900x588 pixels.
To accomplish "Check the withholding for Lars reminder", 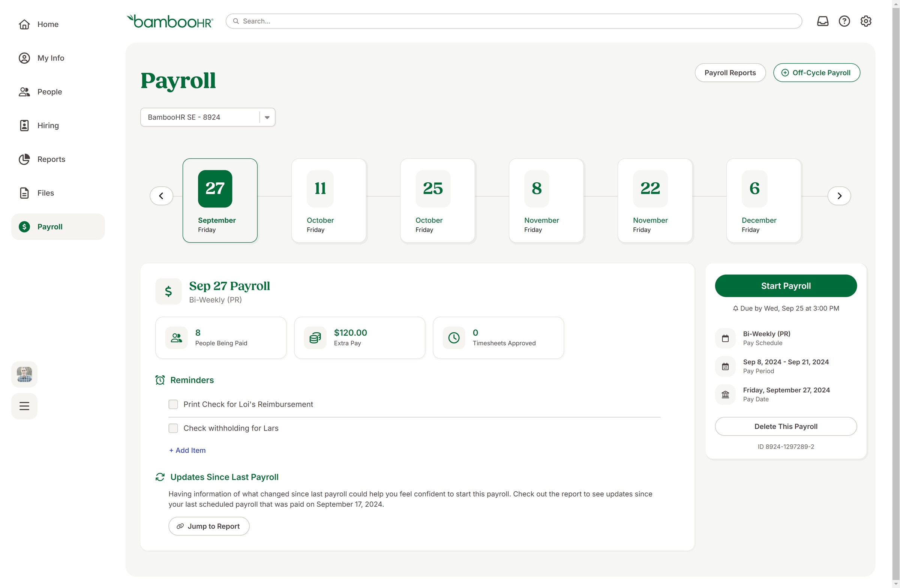I will point(173,428).
